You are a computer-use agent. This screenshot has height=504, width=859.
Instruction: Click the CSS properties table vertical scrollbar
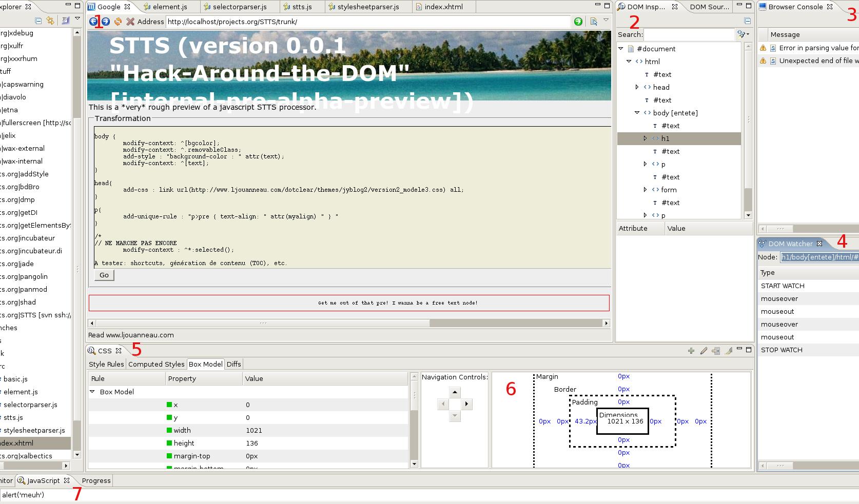click(x=414, y=420)
